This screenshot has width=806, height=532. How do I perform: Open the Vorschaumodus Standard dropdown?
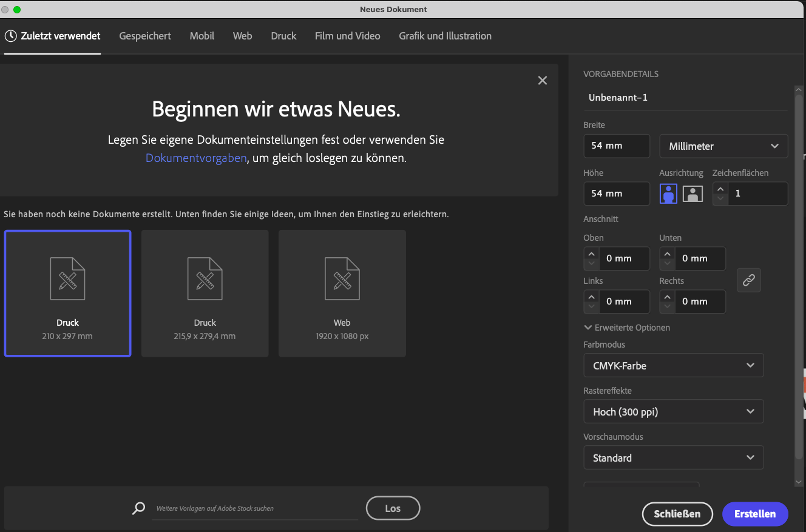coord(674,458)
